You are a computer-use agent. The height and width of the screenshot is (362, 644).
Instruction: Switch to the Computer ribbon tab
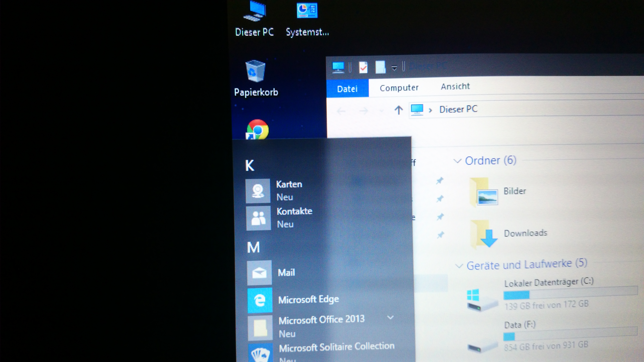pos(399,88)
